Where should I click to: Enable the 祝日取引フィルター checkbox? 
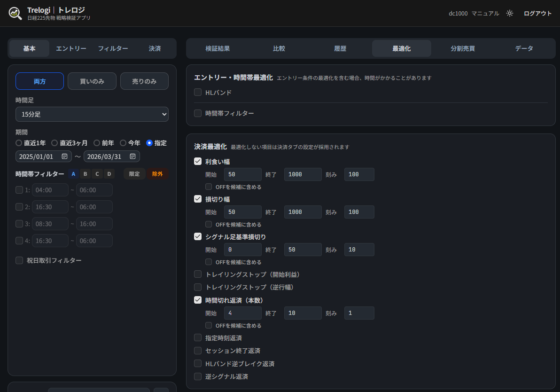19,260
